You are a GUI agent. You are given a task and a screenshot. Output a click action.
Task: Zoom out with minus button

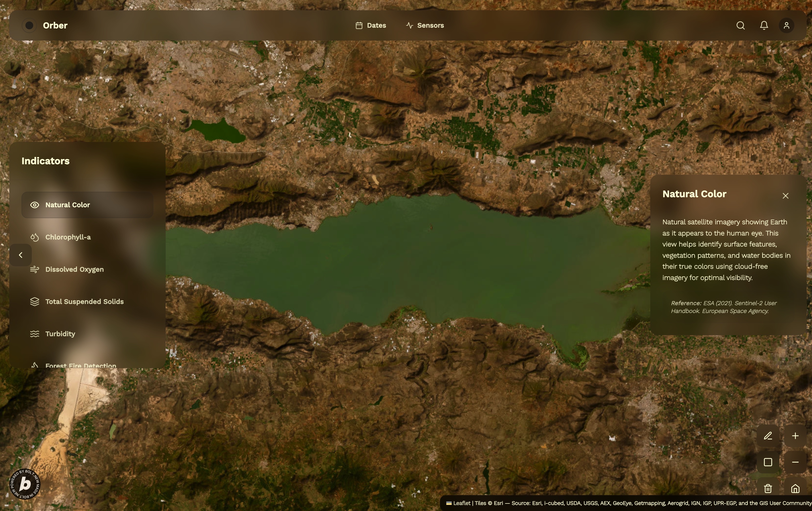[x=795, y=462]
